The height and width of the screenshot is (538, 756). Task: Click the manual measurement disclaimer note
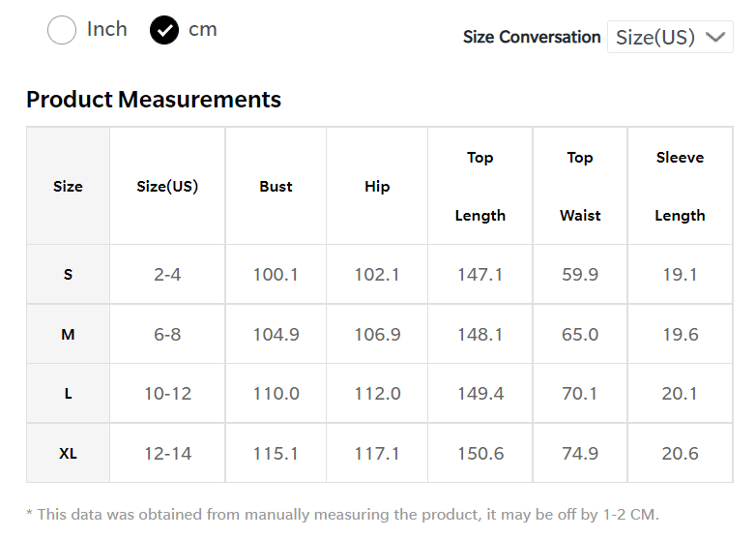point(342,515)
